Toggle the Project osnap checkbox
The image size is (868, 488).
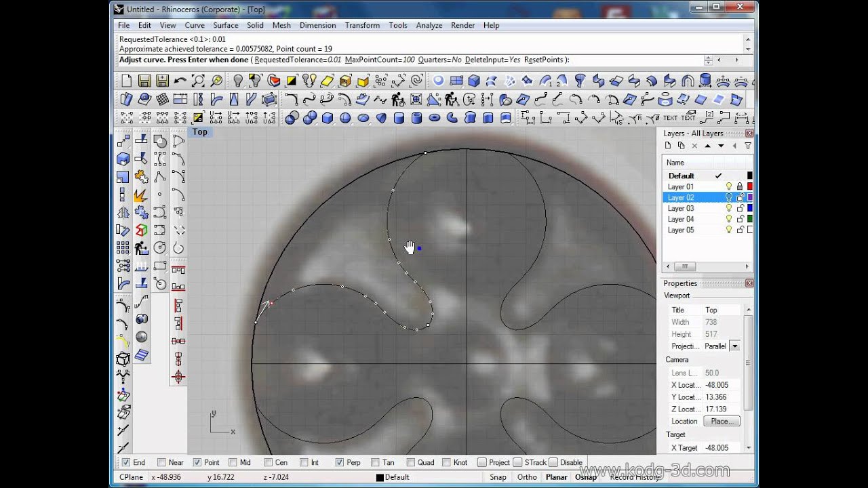tap(482, 462)
